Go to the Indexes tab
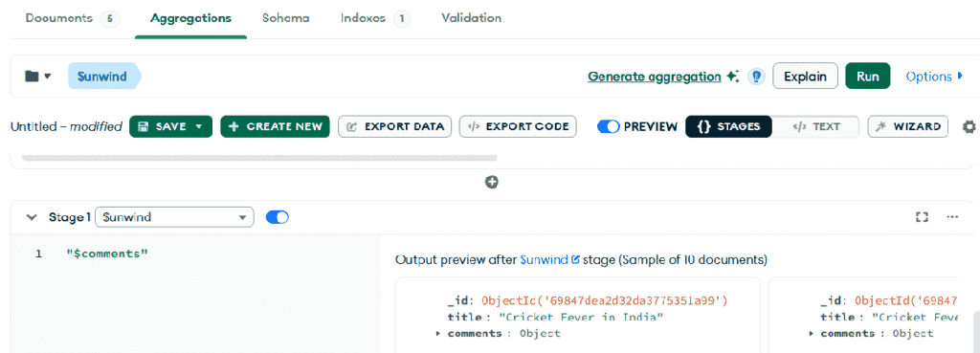 click(x=374, y=18)
